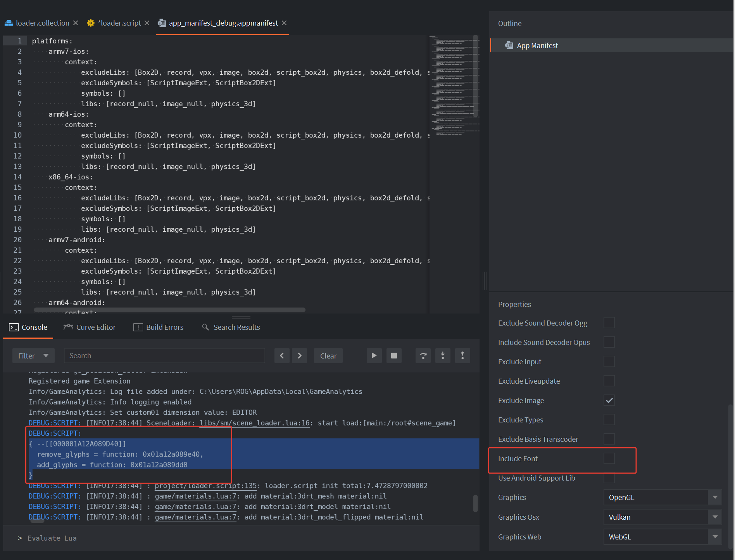Toggle Exclude Sound Decoder Ogg checkbox
The width and height of the screenshot is (735, 560).
click(x=609, y=323)
